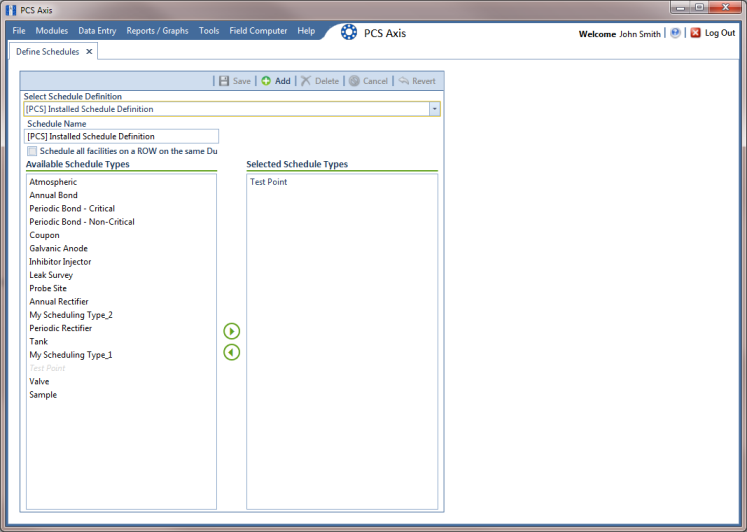Image resolution: width=747 pixels, height=532 pixels.
Task: Click the red Log Out icon
Action: pos(696,33)
